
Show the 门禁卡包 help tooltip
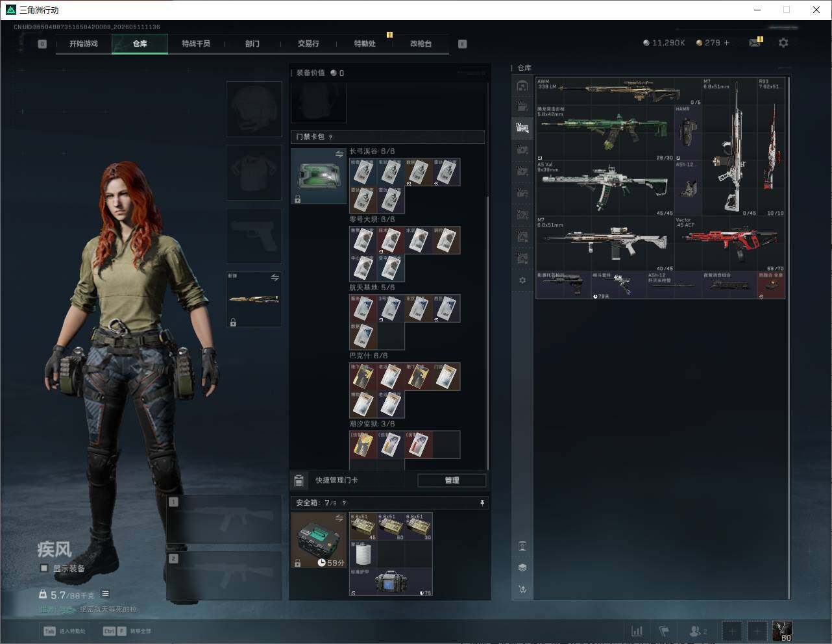(331, 137)
